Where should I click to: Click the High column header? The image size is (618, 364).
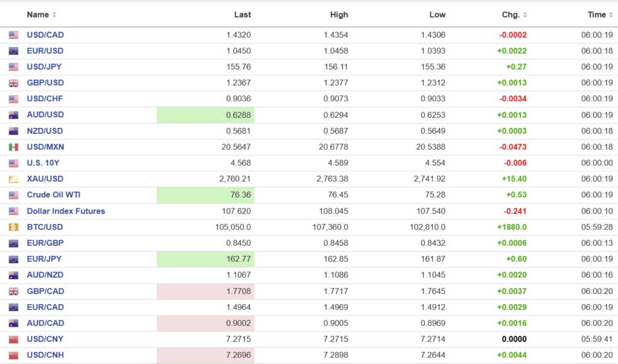(339, 14)
